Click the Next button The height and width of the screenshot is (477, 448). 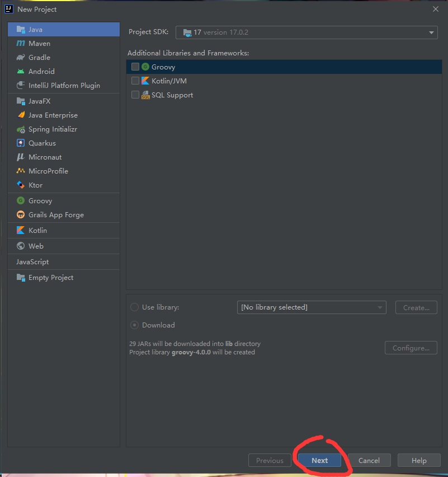pos(319,460)
